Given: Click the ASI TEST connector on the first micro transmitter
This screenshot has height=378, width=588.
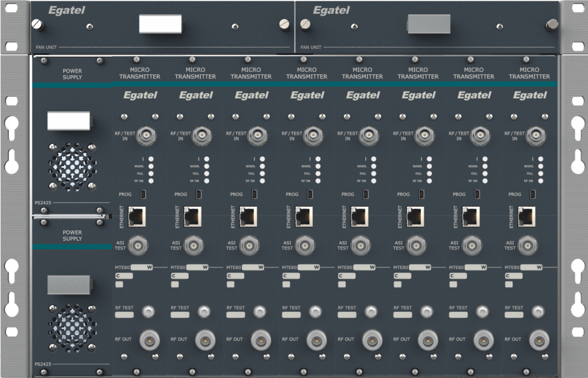Looking at the screenshot, I should click(x=138, y=246).
